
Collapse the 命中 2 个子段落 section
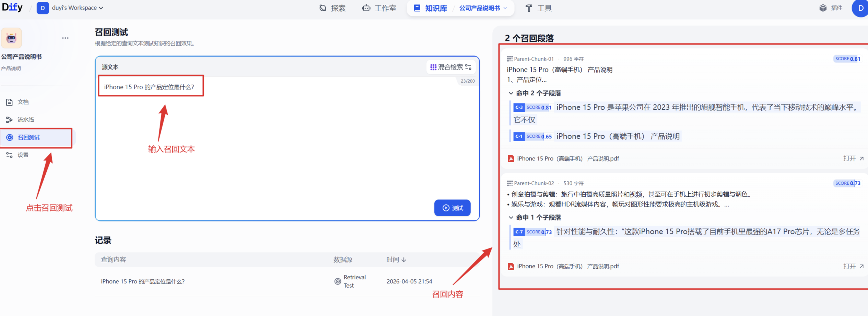[x=535, y=93]
